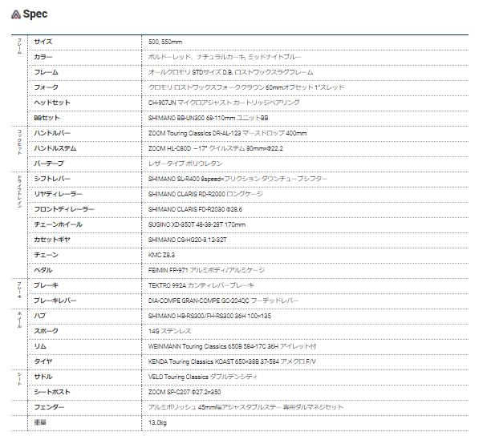The height and width of the screenshot is (448, 487).
Task: Select SHIMANO CS-HG20-8 12-32T value
Action: 188,240
